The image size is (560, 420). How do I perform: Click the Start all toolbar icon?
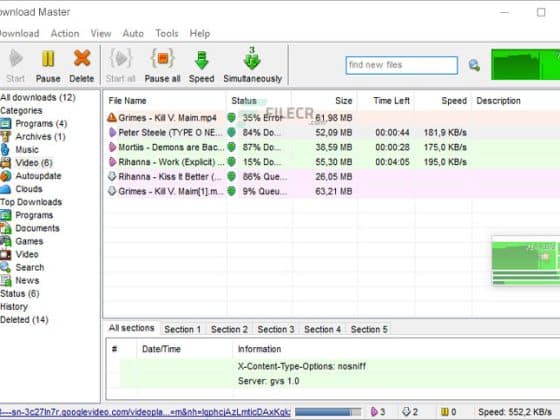121,58
